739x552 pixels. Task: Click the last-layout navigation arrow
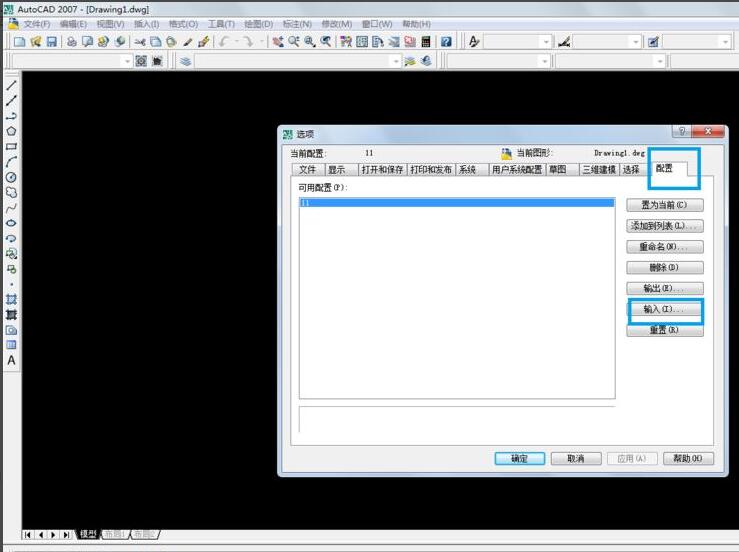66,535
